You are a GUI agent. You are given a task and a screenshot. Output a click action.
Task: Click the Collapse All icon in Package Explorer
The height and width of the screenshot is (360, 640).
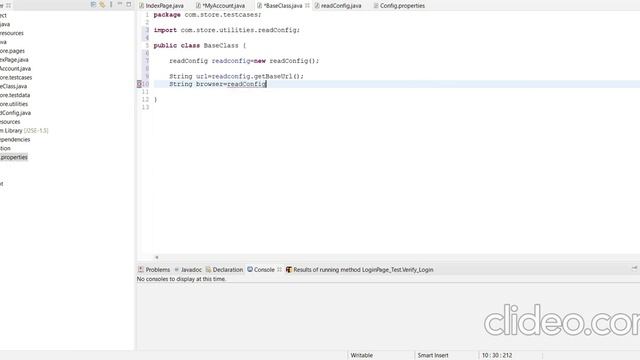[93, 4]
